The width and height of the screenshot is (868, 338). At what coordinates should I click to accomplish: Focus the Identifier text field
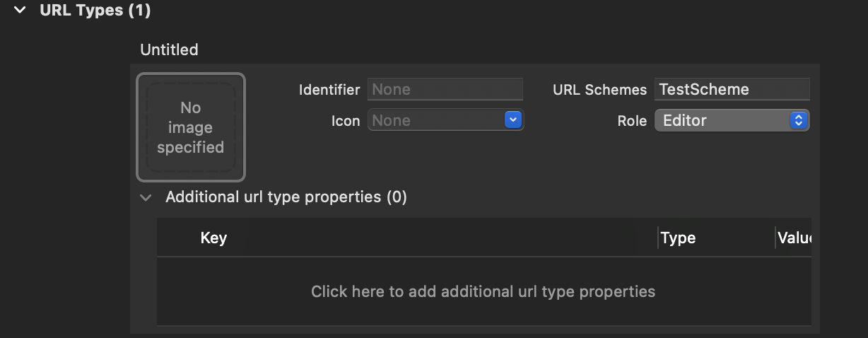pyautogui.click(x=445, y=89)
